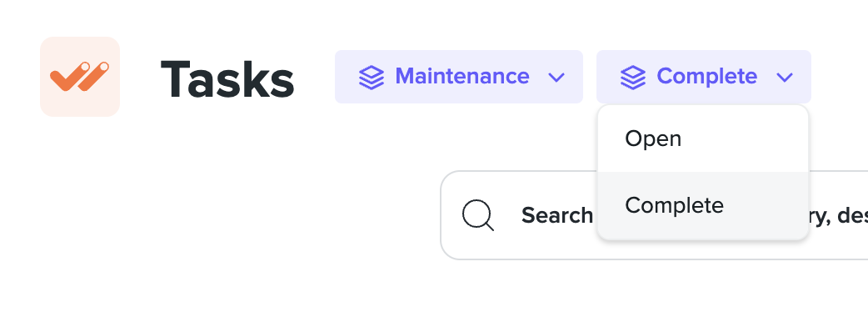Select the Open option in status menu
Screen dimensions: 868x322
tap(703, 138)
